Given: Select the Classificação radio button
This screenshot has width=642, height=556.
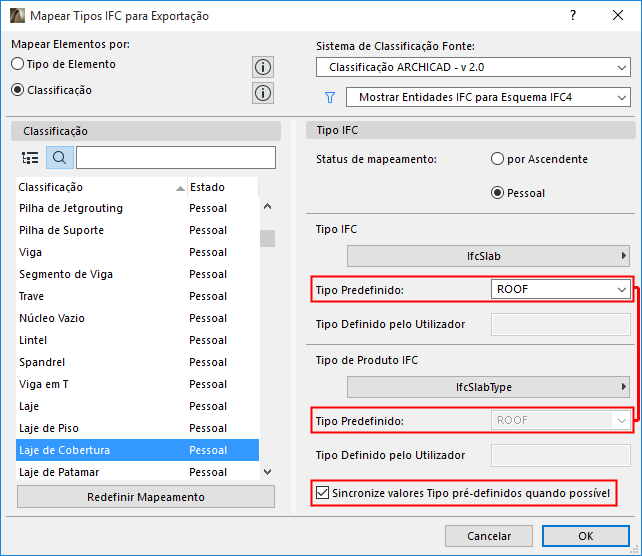Looking at the screenshot, I should [x=17, y=90].
